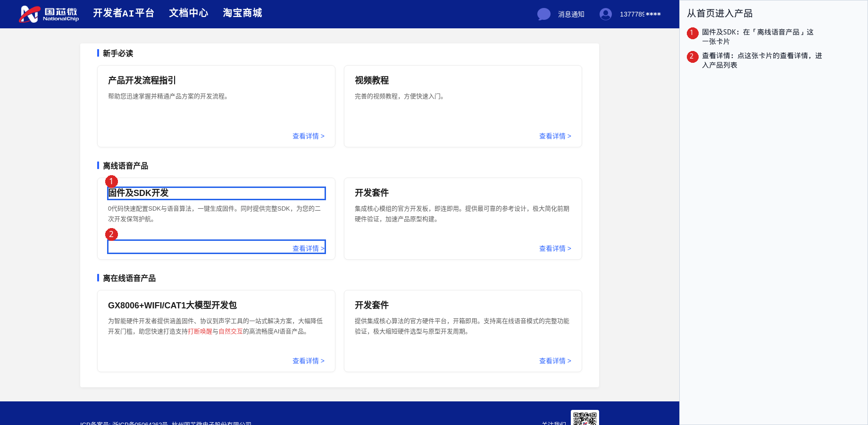Click the 离在线语音产品 section heading

coord(129,278)
